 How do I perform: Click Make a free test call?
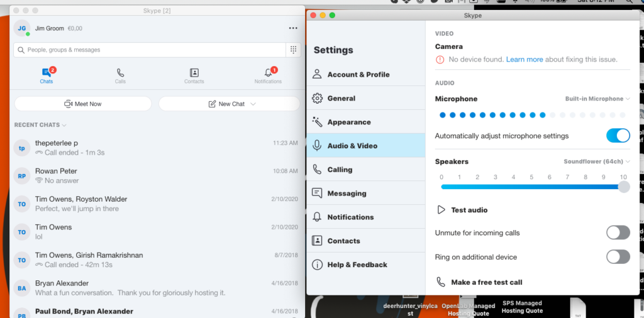tap(487, 282)
